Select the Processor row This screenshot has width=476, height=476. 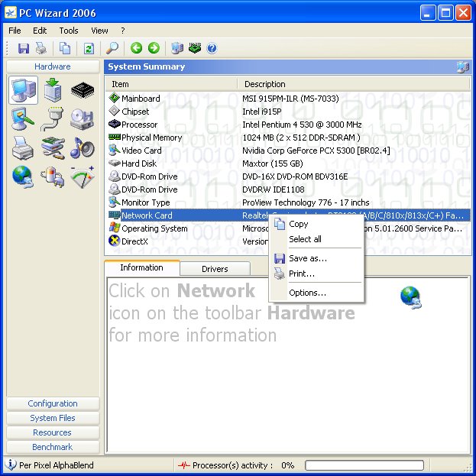coord(288,125)
